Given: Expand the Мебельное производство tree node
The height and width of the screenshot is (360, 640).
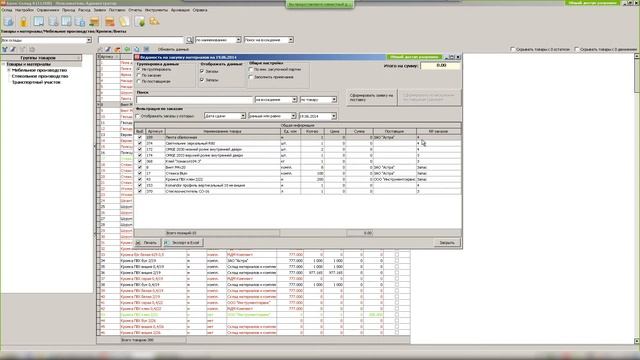Looking at the screenshot, I should click(x=9, y=70).
